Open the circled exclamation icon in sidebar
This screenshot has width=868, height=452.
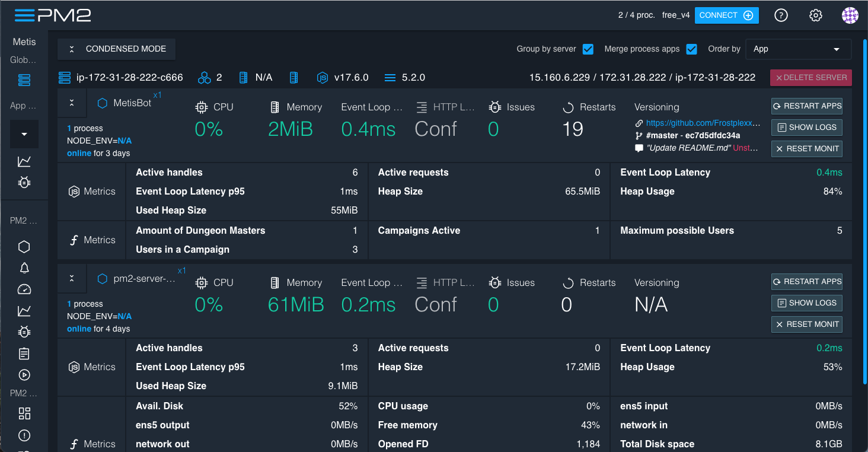tap(24, 435)
